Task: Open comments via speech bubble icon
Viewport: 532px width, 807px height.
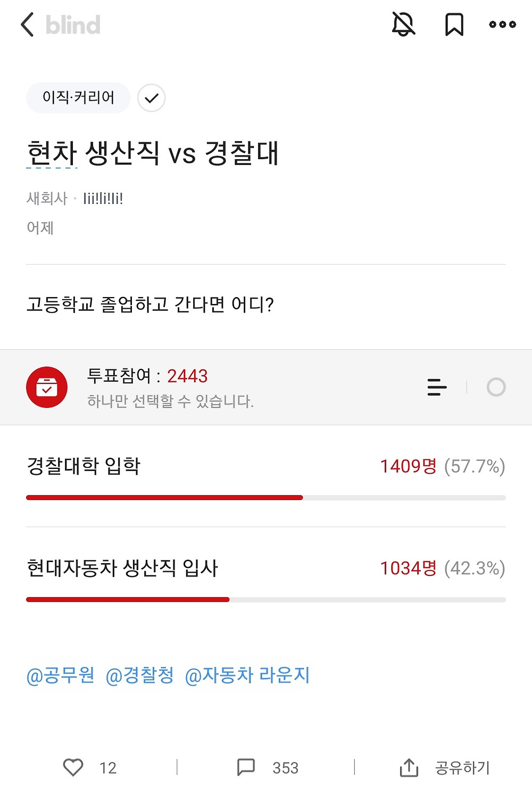Action: (246, 767)
